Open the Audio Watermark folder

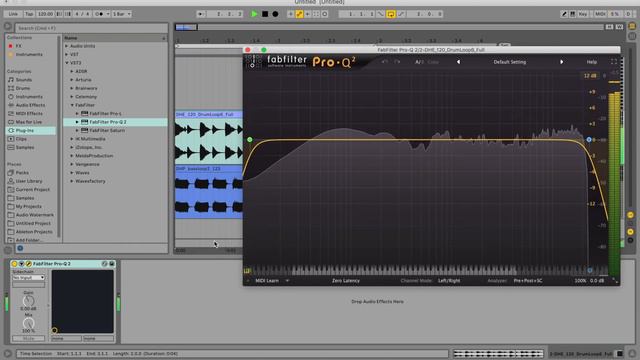(x=35, y=215)
